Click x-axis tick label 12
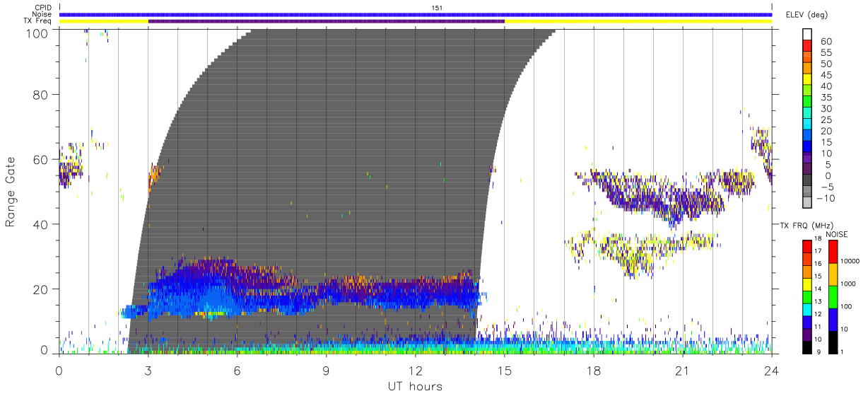 pyautogui.click(x=416, y=371)
